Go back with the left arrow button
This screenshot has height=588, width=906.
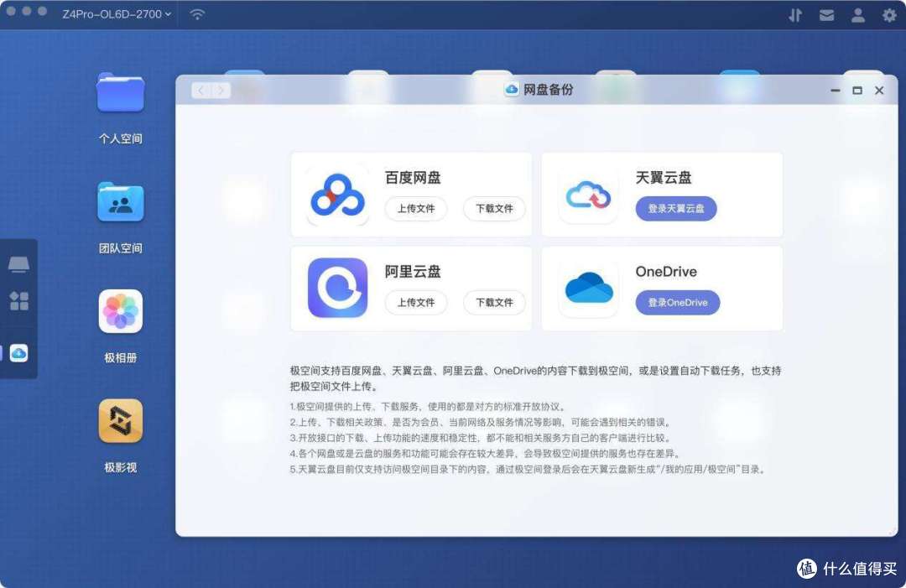(x=201, y=90)
